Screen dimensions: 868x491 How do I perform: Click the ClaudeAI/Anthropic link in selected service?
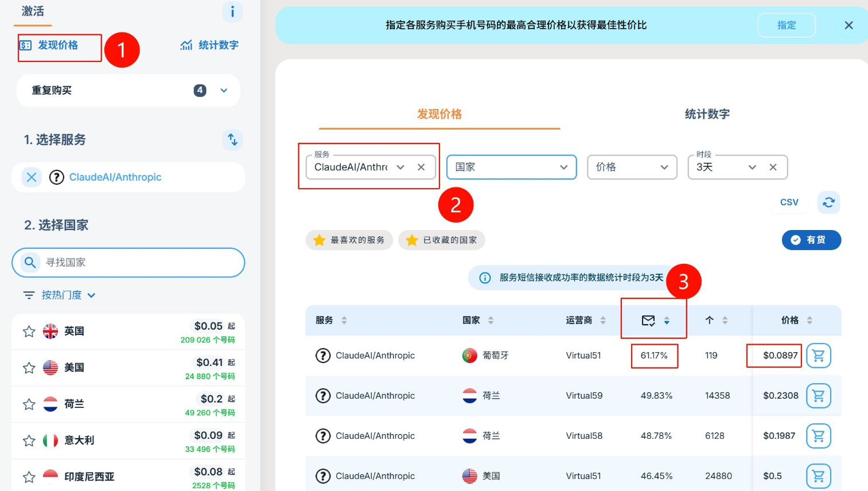coord(115,177)
